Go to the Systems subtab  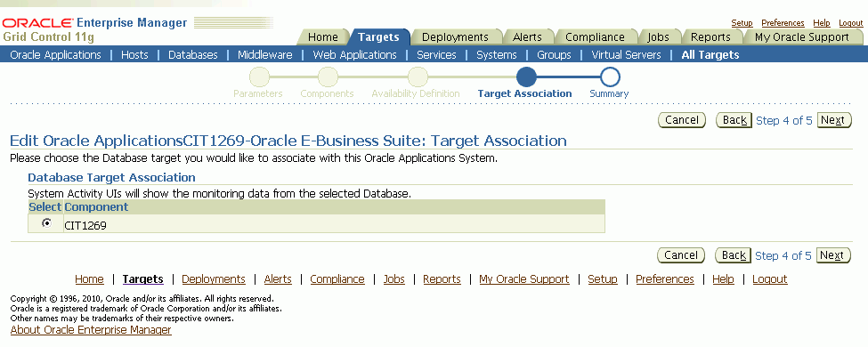click(497, 55)
